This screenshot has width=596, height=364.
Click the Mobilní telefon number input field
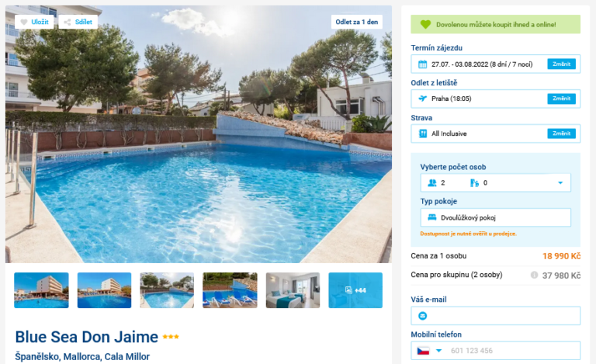pyautogui.click(x=513, y=350)
